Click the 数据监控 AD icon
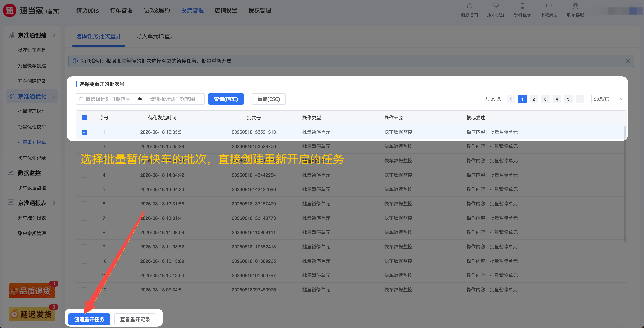The width and height of the screenshot is (644, 328). coord(11,173)
